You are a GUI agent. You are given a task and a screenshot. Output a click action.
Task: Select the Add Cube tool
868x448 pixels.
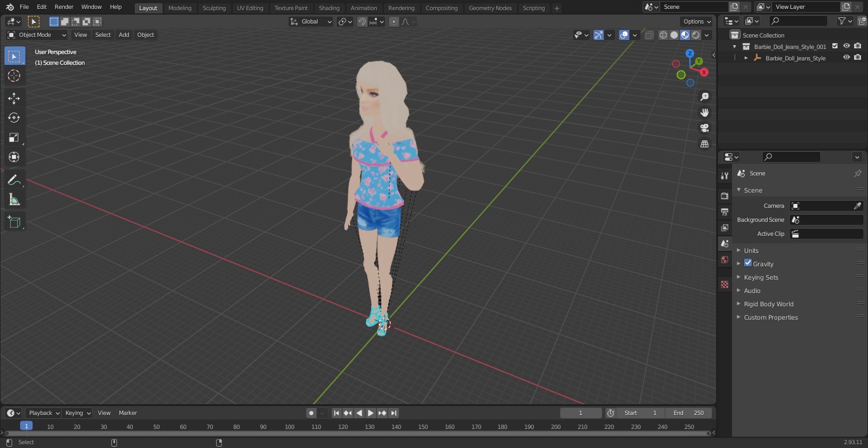[14, 222]
